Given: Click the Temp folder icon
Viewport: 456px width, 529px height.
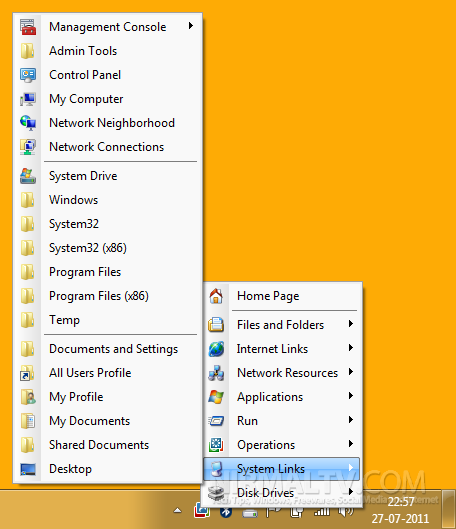Looking at the screenshot, I should pos(28,320).
